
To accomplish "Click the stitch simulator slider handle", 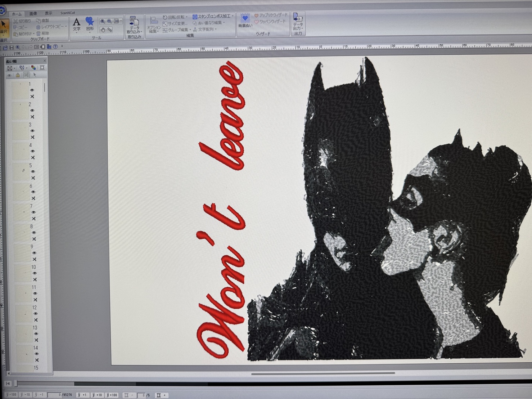I will coord(16,384).
